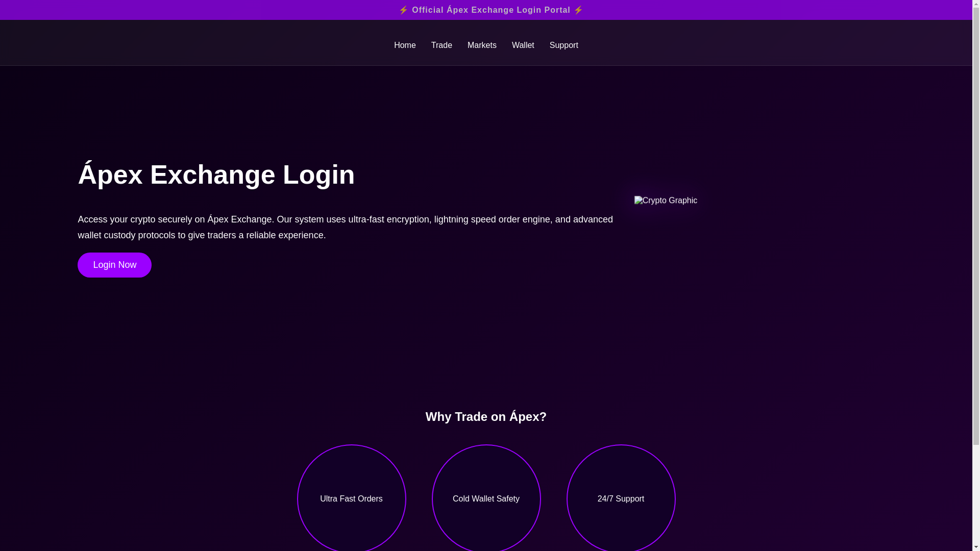Click the 24/7 Support circle
Image resolution: width=980 pixels, height=551 pixels.
(x=621, y=498)
